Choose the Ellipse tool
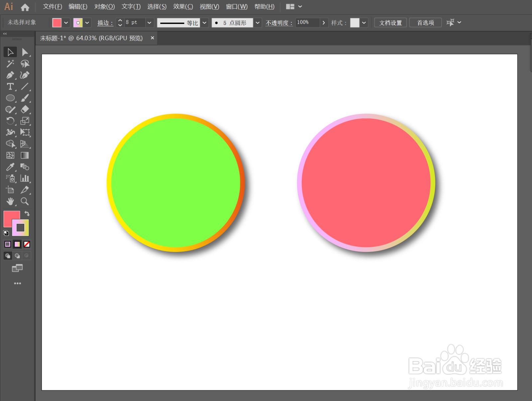 coord(10,98)
